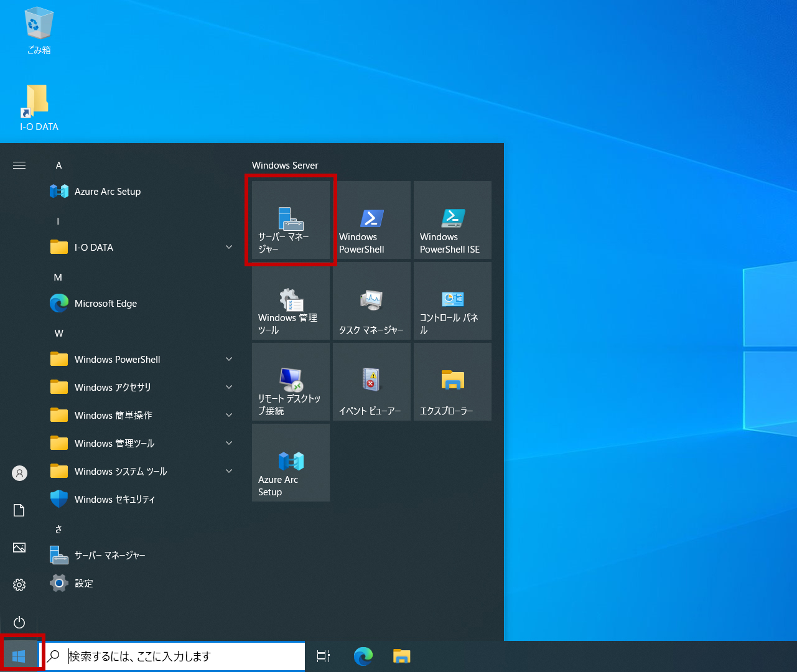The height and width of the screenshot is (672, 797).
Task: Expand the Windows 簡単操作 folder chevron
Action: tap(229, 415)
